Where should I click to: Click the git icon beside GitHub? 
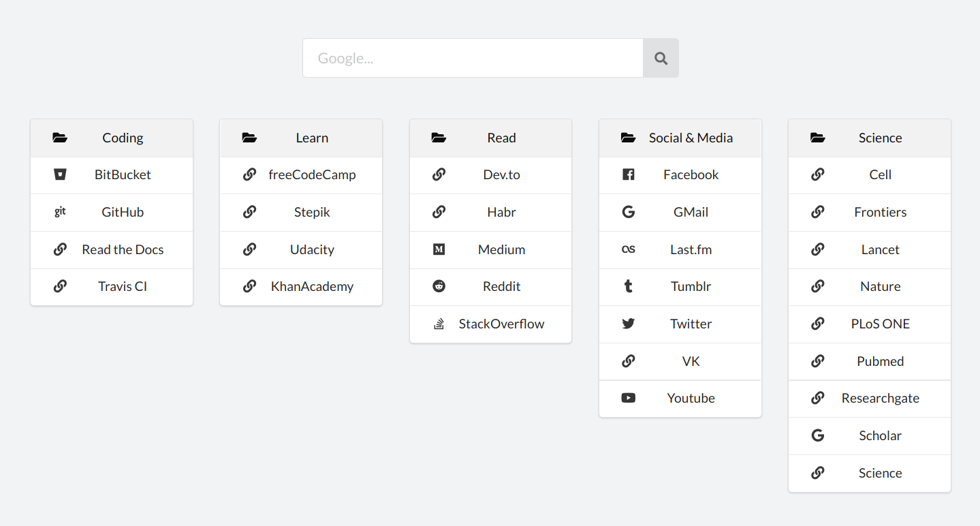coord(60,212)
